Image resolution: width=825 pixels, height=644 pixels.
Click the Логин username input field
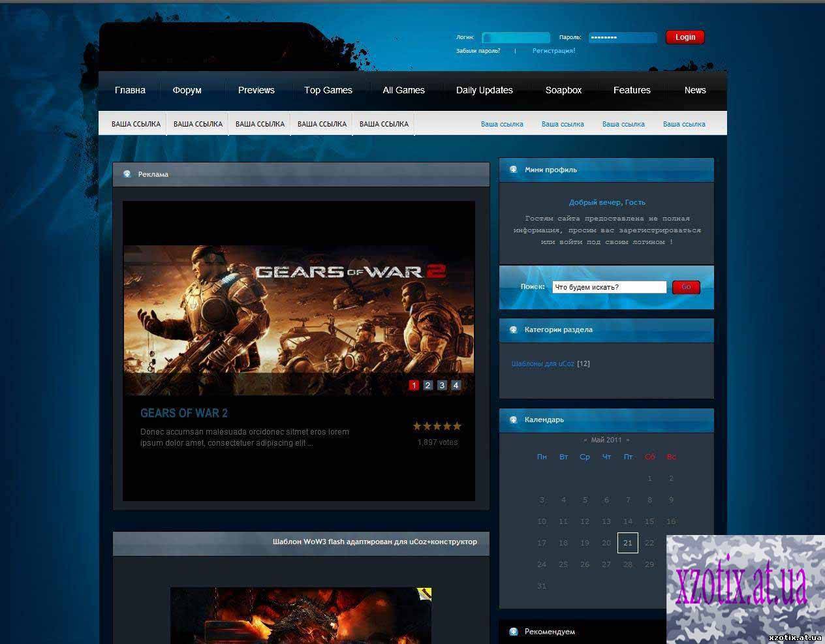tap(516, 38)
